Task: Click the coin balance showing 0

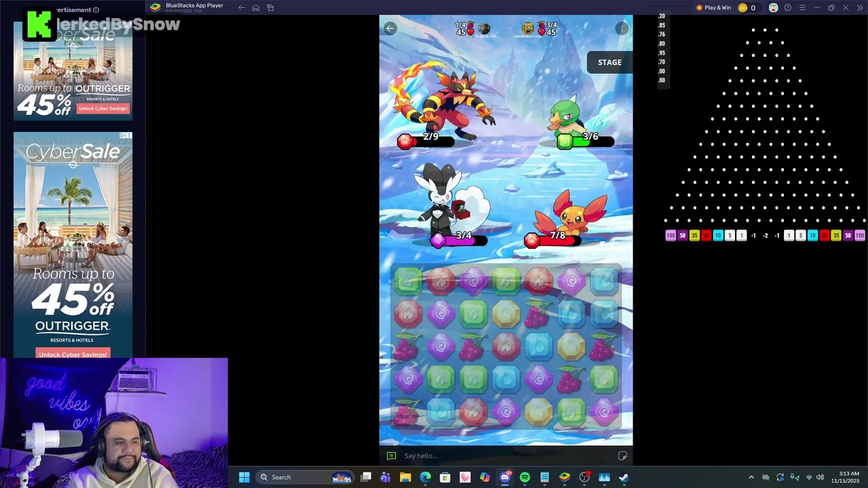Action: (x=747, y=7)
